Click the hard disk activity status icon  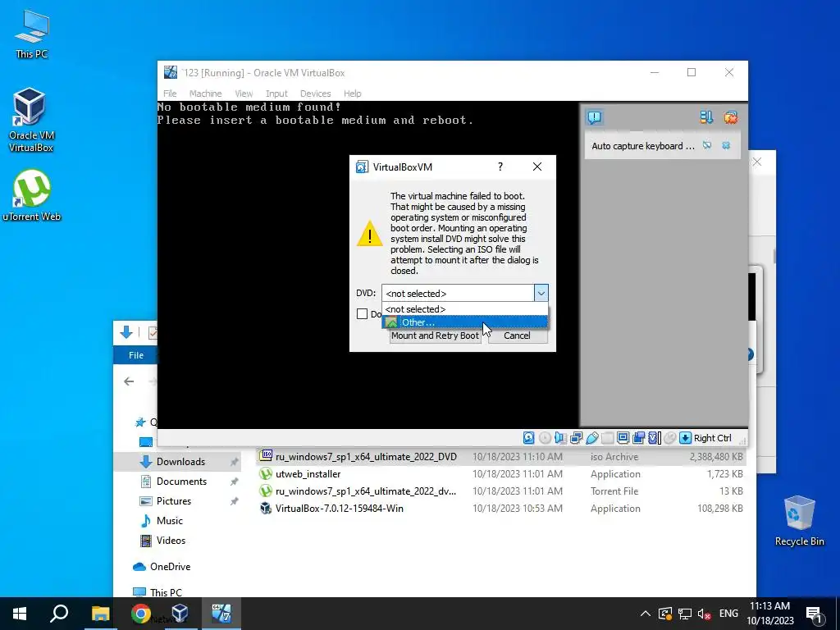(529, 438)
